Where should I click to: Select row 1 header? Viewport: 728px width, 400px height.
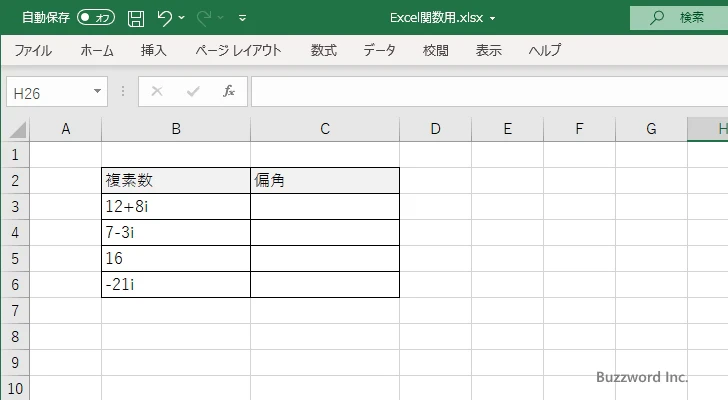(x=15, y=155)
